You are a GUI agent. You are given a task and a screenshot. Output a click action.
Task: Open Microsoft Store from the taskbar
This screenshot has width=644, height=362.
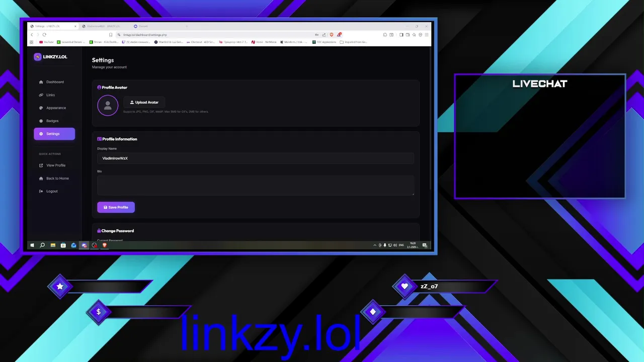tap(63, 245)
